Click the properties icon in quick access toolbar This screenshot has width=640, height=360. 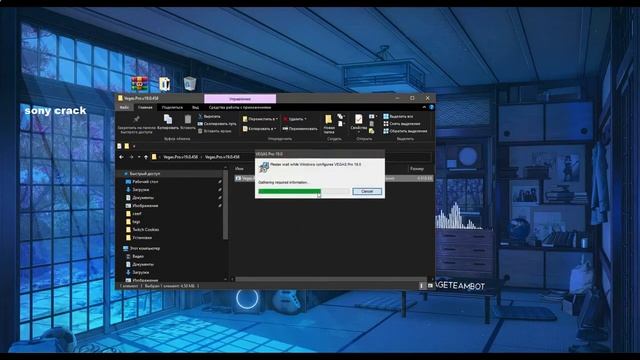pos(119,146)
